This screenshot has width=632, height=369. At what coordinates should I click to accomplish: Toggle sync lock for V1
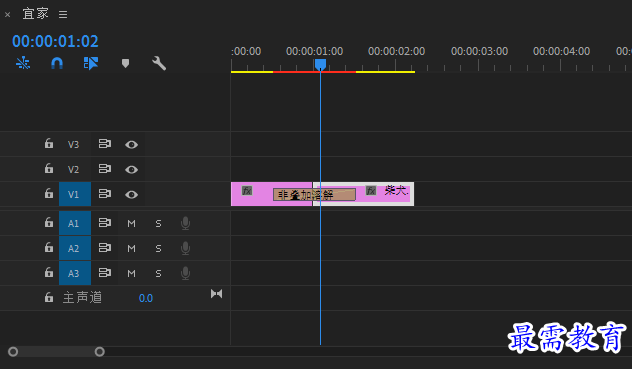coord(105,194)
